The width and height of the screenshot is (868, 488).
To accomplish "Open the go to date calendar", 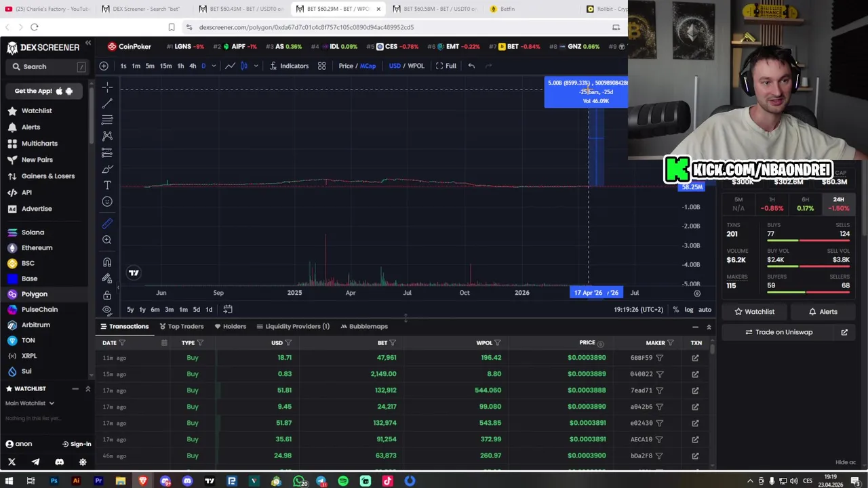I will [x=228, y=310].
